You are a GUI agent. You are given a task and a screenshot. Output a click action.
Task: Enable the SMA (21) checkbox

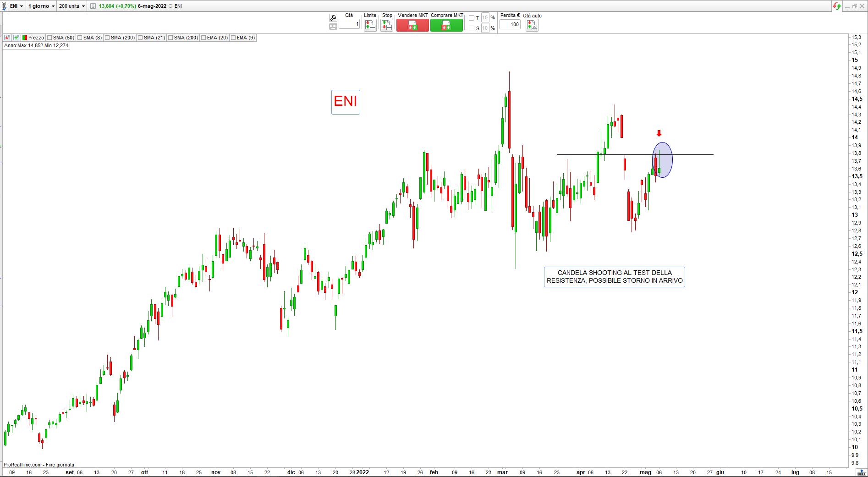(140, 38)
